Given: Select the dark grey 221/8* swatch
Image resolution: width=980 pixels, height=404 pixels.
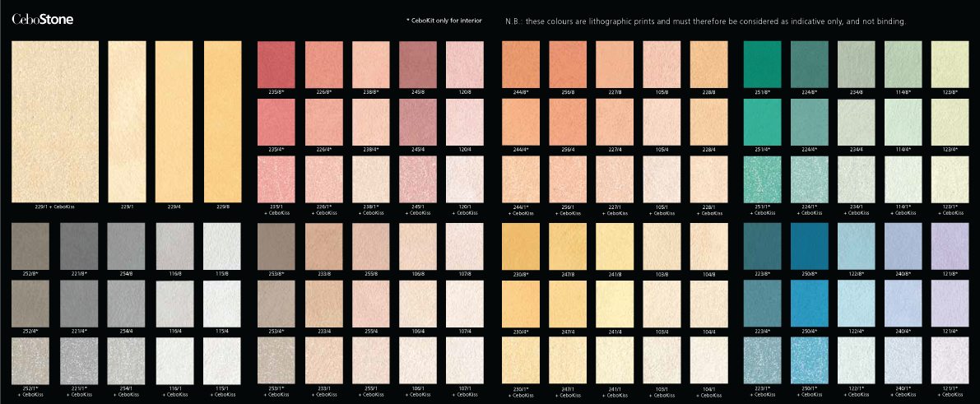Looking at the screenshot, I should point(78,244).
